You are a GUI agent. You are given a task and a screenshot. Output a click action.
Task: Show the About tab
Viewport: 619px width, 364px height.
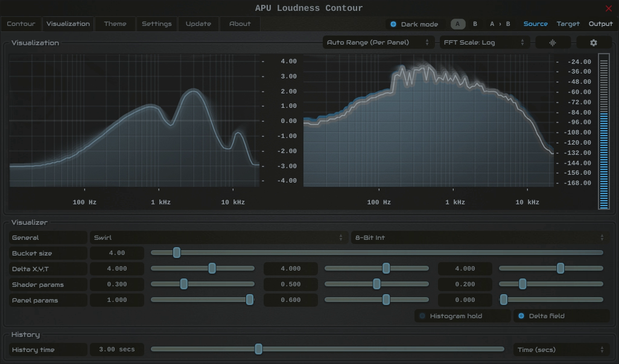coord(240,24)
